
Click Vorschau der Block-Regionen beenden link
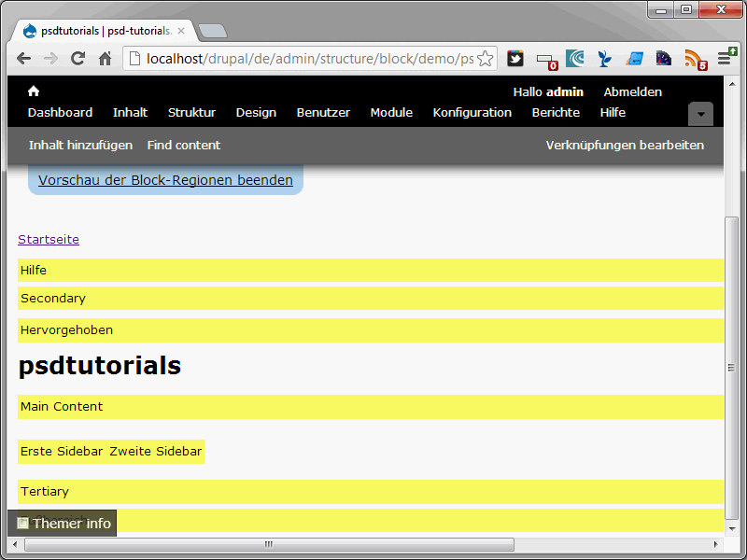pyautogui.click(x=165, y=180)
